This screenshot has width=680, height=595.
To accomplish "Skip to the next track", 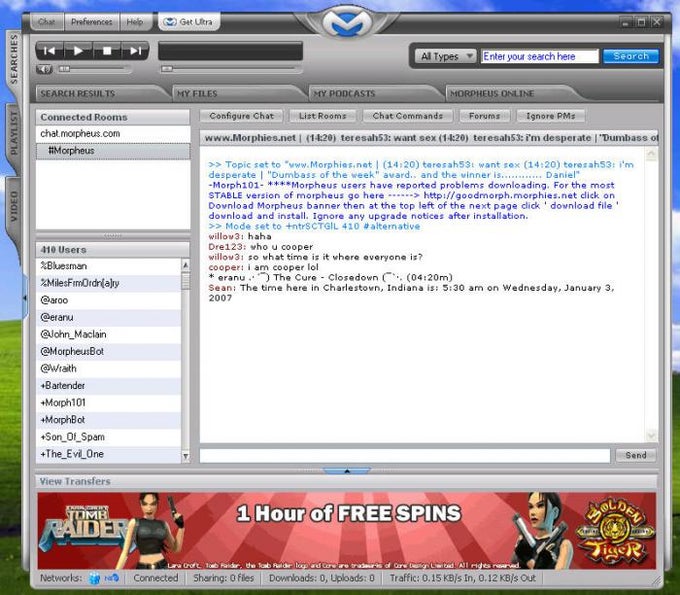I will click(135, 51).
